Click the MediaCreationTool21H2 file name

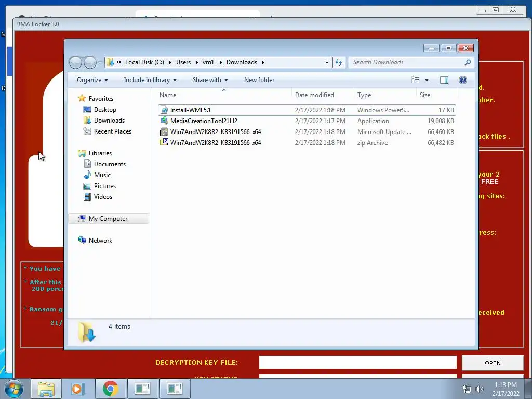(x=204, y=121)
